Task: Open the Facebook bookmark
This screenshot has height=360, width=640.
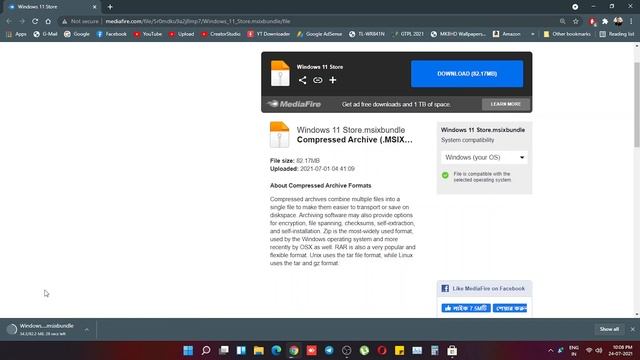Action: [111, 34]
